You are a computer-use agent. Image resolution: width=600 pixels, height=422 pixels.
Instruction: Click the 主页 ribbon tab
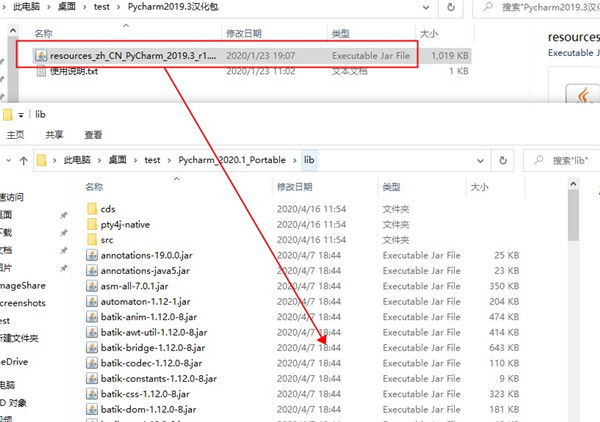16,134
